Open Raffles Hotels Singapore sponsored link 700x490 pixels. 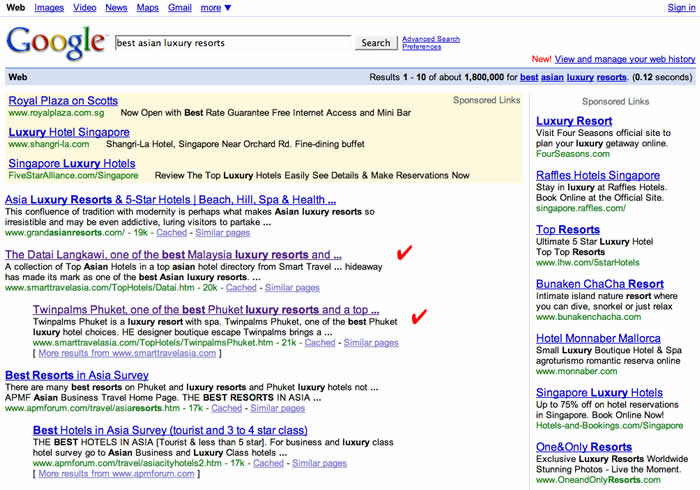(598, 175)
